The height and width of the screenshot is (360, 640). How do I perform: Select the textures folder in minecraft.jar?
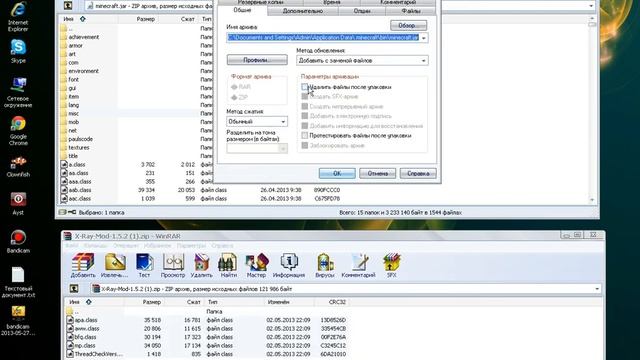pos(79,147)
